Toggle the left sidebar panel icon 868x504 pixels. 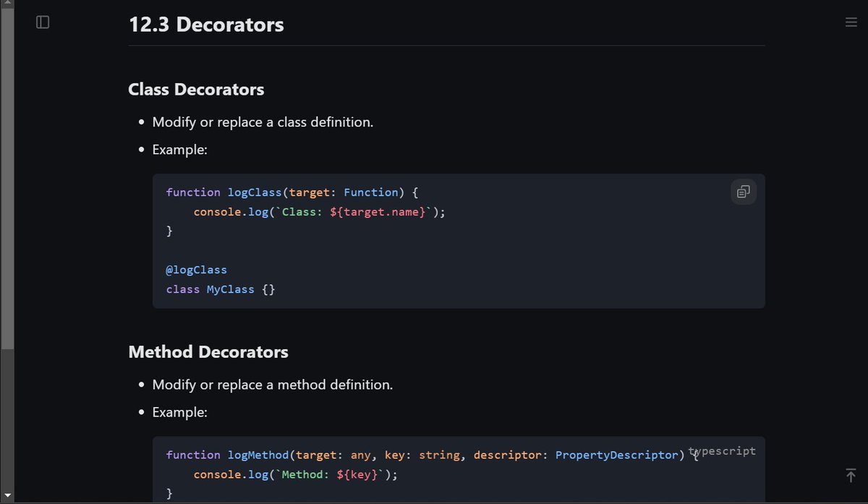pos(43,22)
